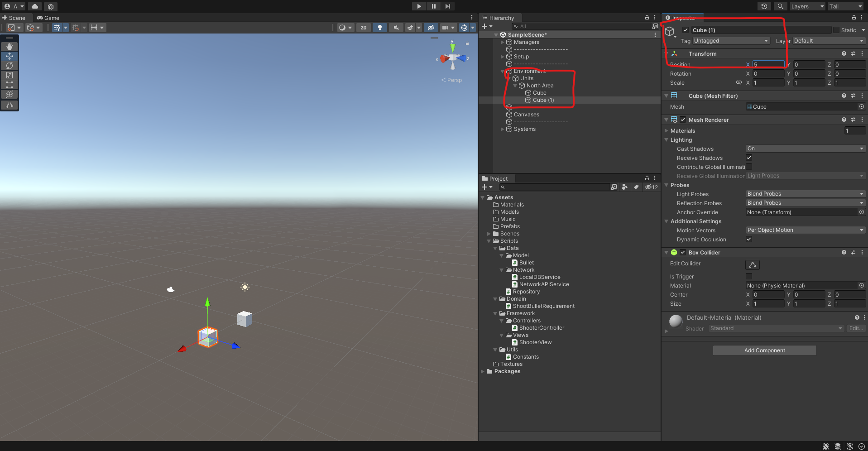Open the custom editor tools icon
The width and height of the screenshot is (868, 451).
(x=10, y=105)
